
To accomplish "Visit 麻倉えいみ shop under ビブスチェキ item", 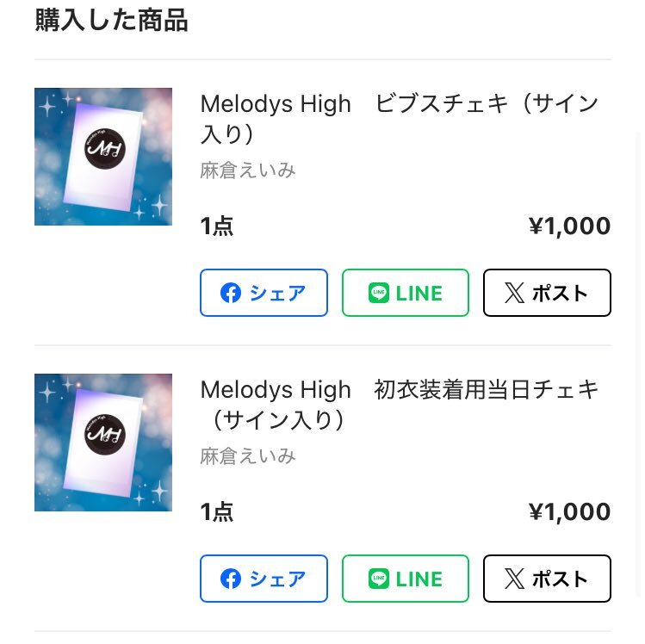I will click(248, 170).
